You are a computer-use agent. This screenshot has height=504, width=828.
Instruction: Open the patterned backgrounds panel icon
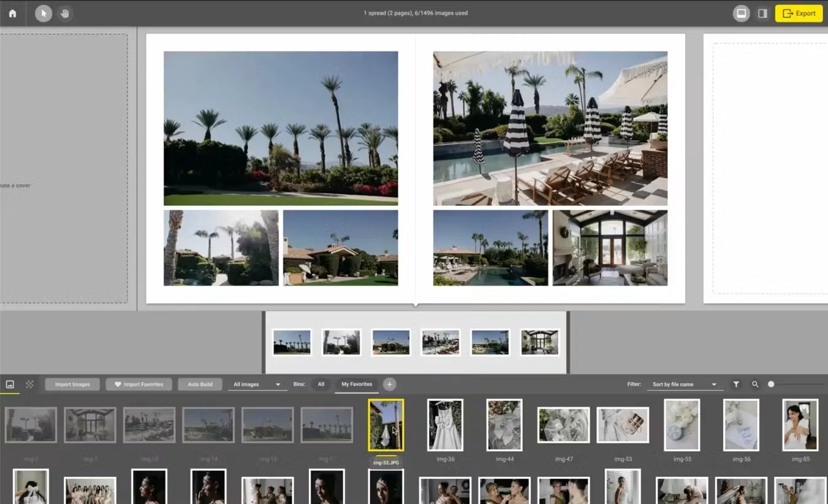point(29,384)
